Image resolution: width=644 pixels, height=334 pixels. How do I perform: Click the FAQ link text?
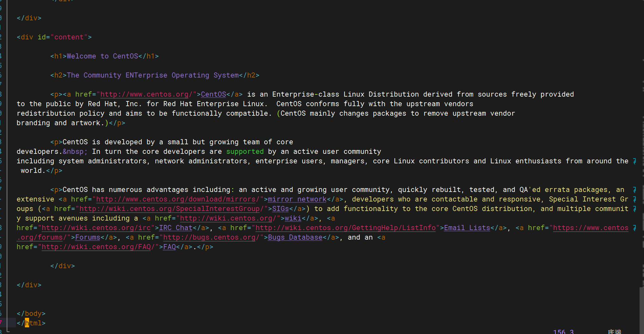[x=169, y=247]
